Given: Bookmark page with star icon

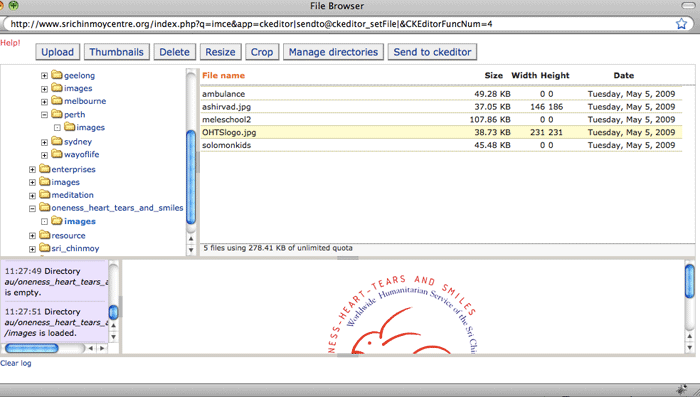Looking at the screenshot, I should pyautogui.click(x=681, y=24).
